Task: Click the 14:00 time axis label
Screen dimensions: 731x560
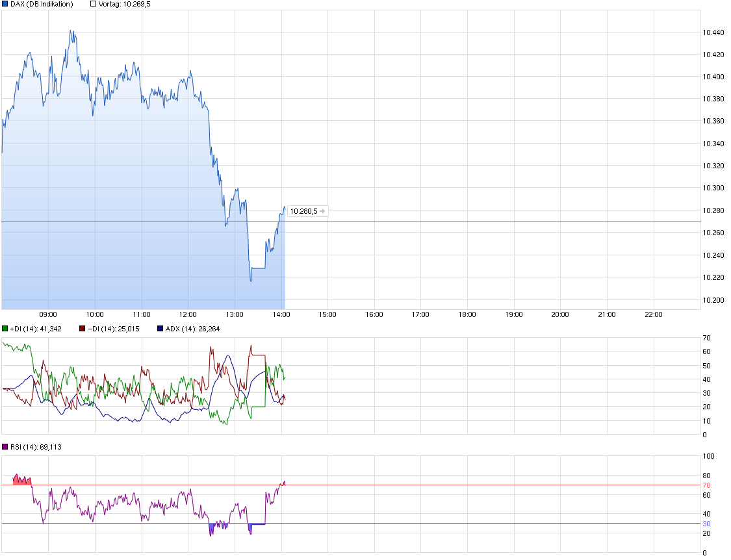Action: coord(281,314)
